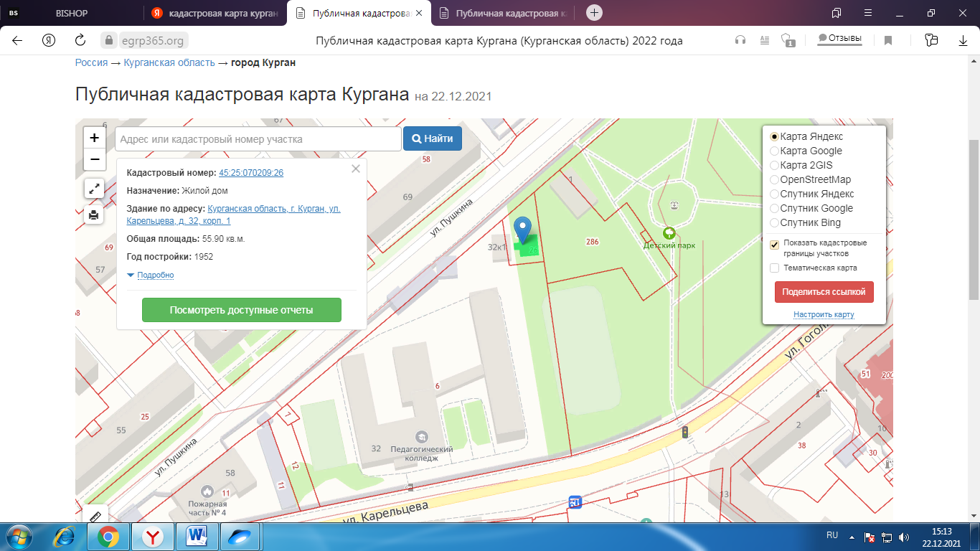Open Настроить карту settings link

pos(823,314)
